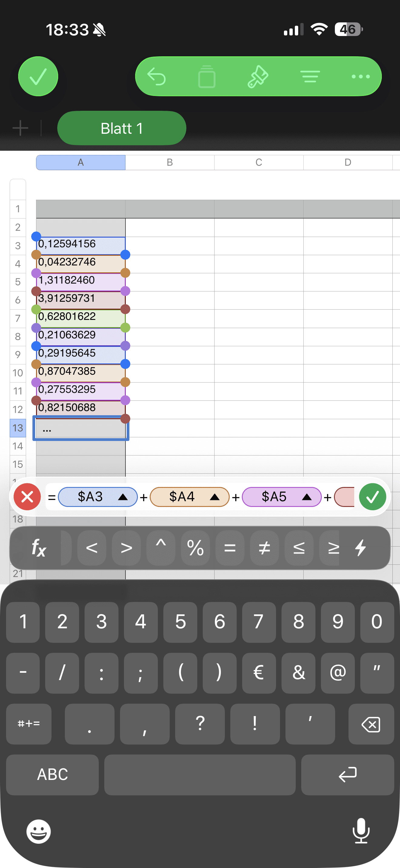The image size is (400, 868).
Task: Open the more options ellipsis menu
Action: [361, 77]
